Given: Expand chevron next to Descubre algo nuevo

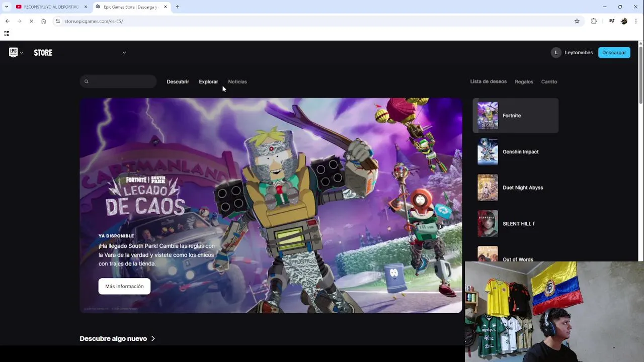Looking at the screenshot, I should (153, 338).
